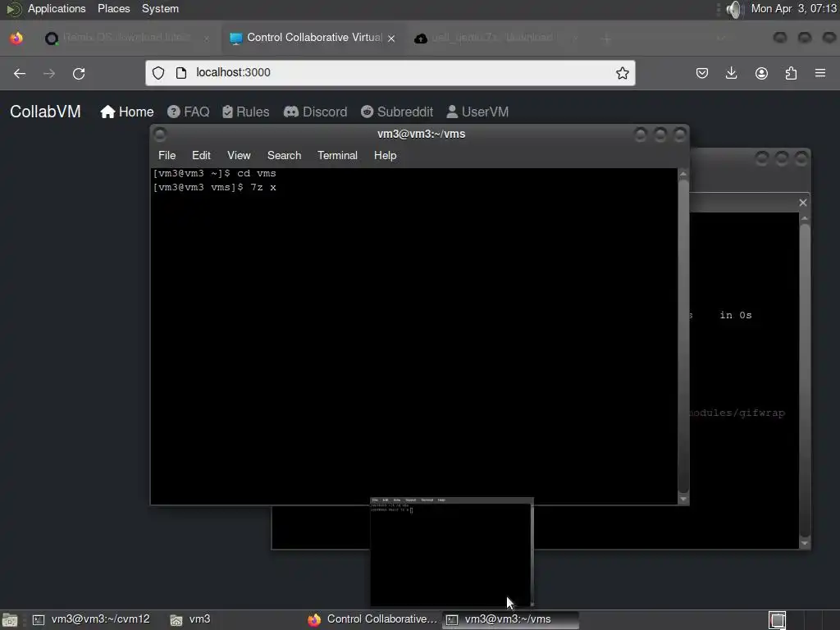Switch to vm3@vm3:~/cvm12 in the taskbar
840x630 pixels.
(92, 619)
